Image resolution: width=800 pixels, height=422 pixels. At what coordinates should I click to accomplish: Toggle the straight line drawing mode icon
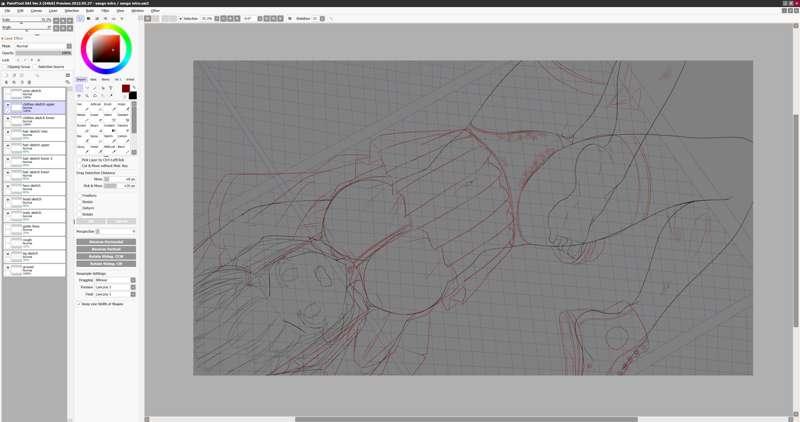[x=331, y=18]
